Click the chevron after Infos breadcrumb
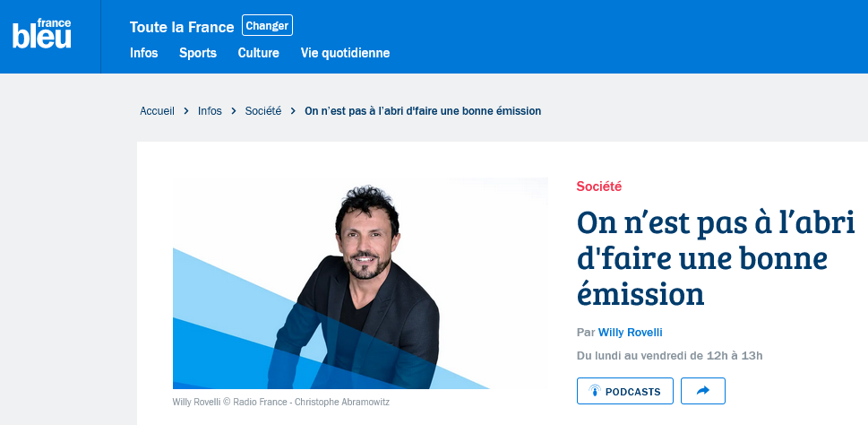The image size is (868, 425). [x=234, y=111]
